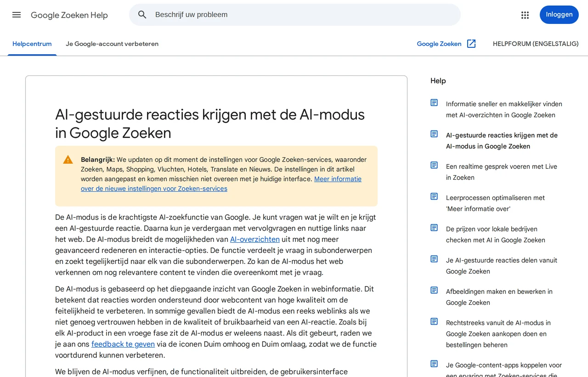Viewport: 588px width, 377px height.
Task: Click article icon beside 'Rechtstreeks vanuit de AI-modus'
Action: point(434,321)
